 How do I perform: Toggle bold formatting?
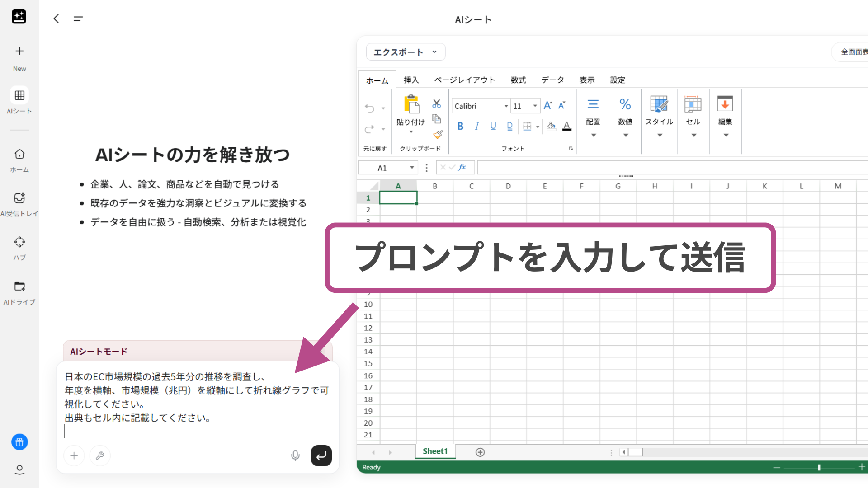[x=460, y=126]
